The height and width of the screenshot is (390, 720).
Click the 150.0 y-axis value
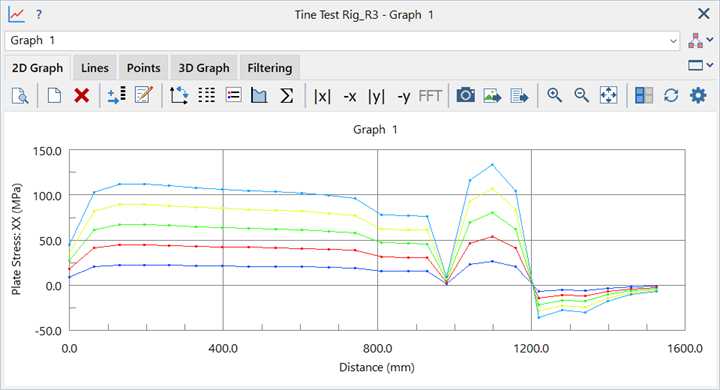click(x=47, y=152)
